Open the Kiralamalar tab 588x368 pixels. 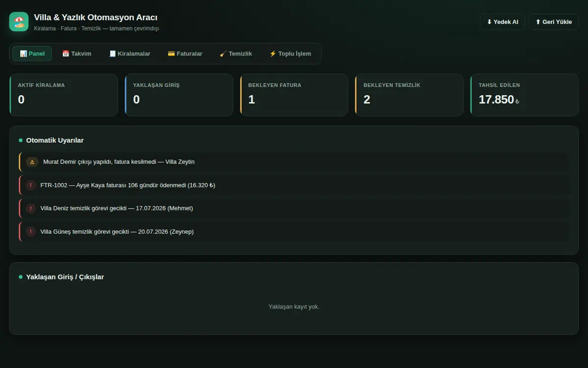click(129, 53)
